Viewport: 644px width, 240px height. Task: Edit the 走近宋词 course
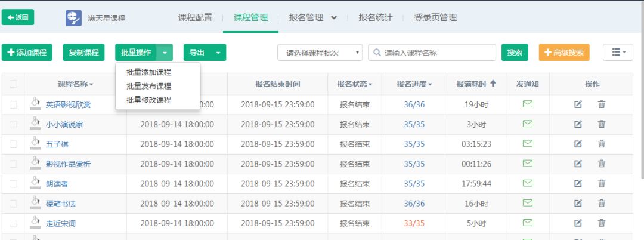click(578, 223)
